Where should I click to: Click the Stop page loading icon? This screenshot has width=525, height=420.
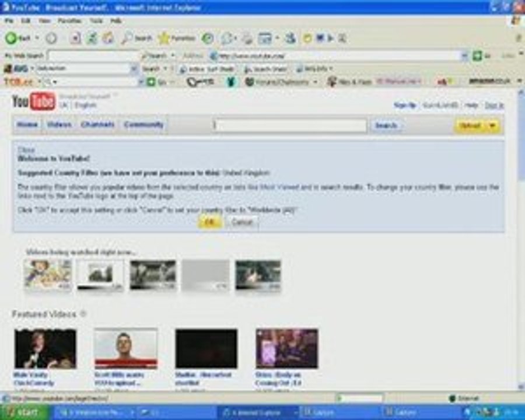(x=75, y=38)
